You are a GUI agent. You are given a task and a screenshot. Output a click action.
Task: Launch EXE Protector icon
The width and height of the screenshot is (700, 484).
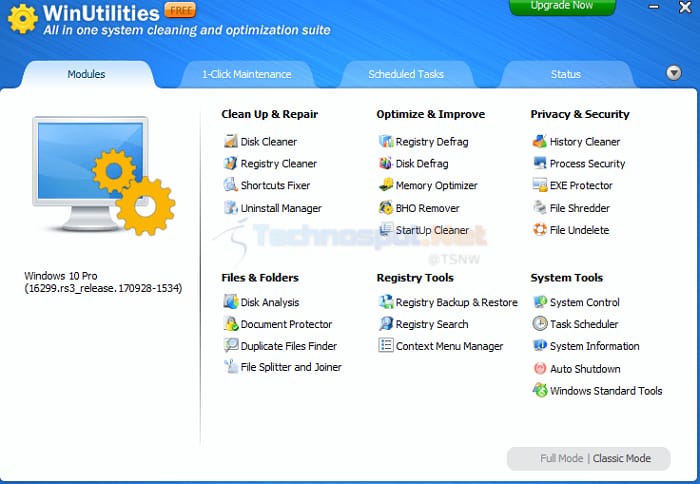tap(540, 184)
